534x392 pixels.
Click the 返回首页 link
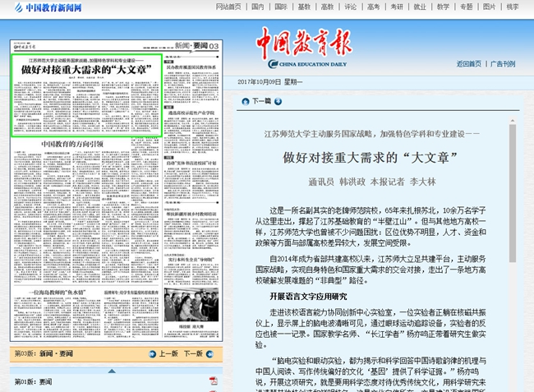coord(468,64)
